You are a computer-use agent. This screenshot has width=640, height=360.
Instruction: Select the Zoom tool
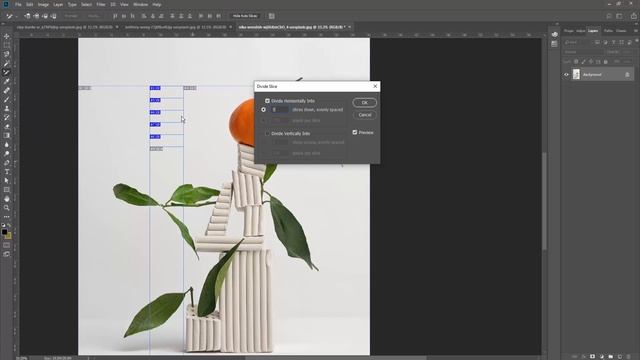tap(7, 208)
